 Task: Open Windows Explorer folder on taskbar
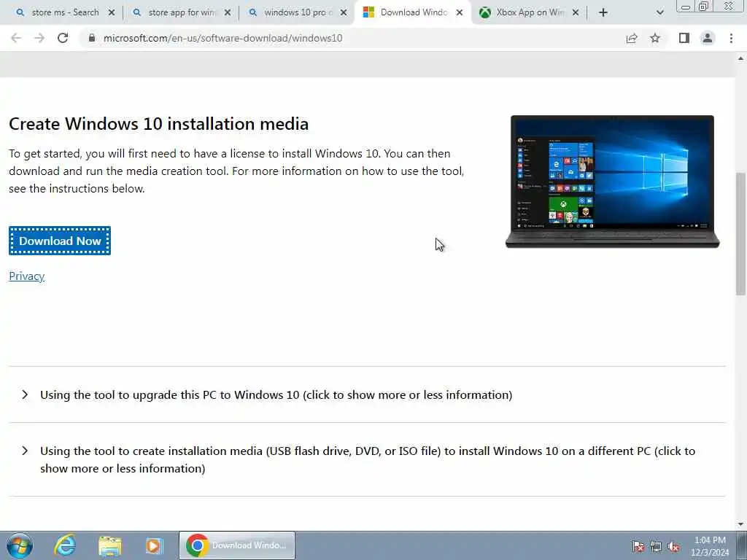pyautogui.click(x=110, y=545)
